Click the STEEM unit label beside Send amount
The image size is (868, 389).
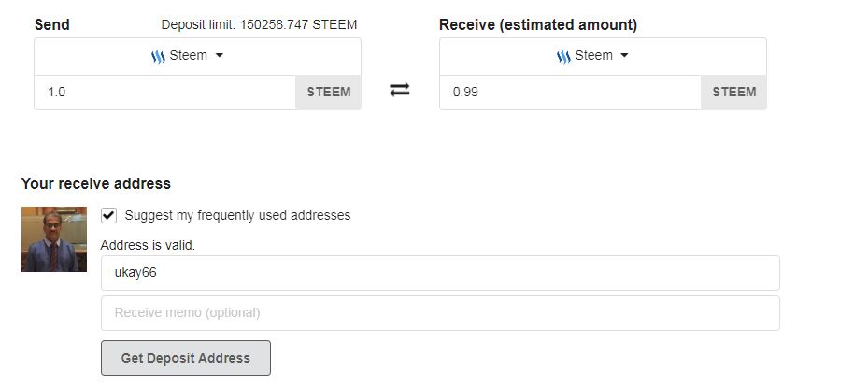pos(329,93)
